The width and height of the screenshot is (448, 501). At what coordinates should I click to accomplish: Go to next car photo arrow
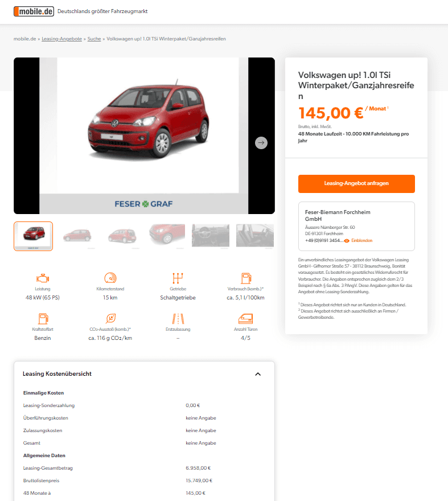pyautogui.click(x=261, y=143)
